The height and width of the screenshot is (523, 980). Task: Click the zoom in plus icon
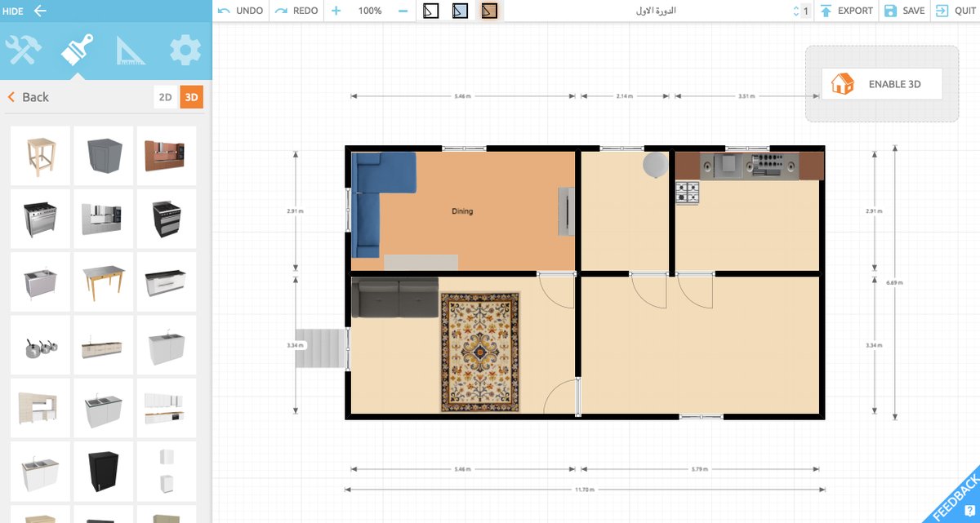[336, 11]
